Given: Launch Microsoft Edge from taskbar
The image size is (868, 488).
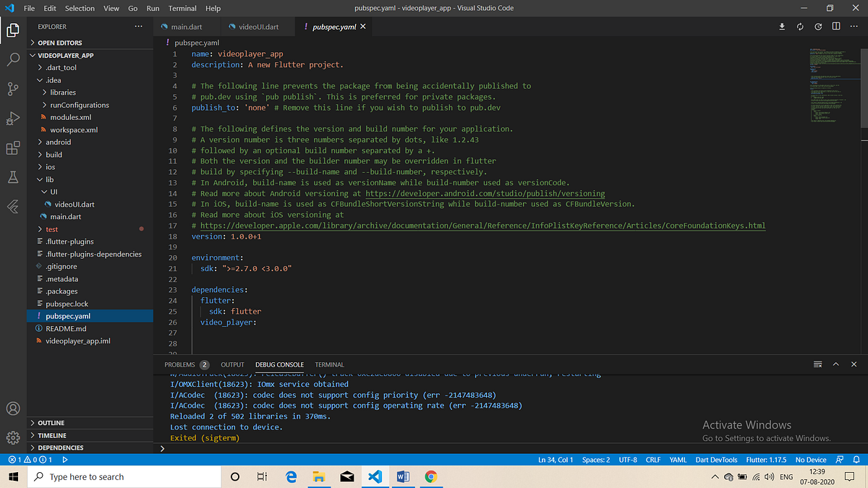Looking at the screenshot, I should click(x=291, y=477).
